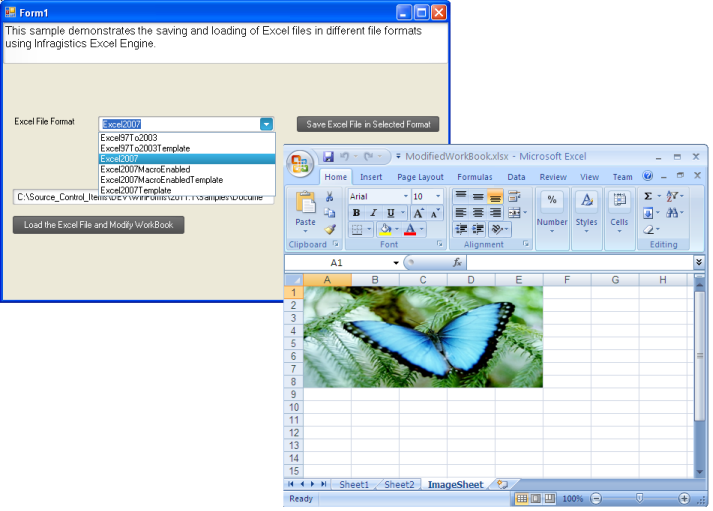Click the red Font Color A
This screenshot has width=713, height=511.
pyautogui.click(x=410, y=229)
